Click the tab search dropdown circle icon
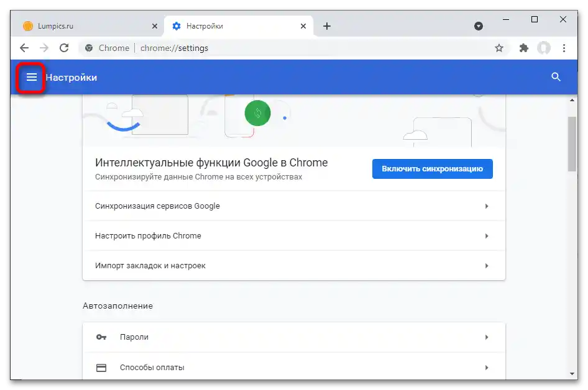Viewport: 588px width, 390px height. click(479, 26)
